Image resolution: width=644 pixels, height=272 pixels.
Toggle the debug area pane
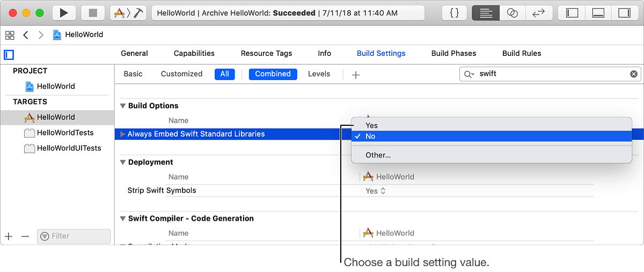tap(598, 13)
